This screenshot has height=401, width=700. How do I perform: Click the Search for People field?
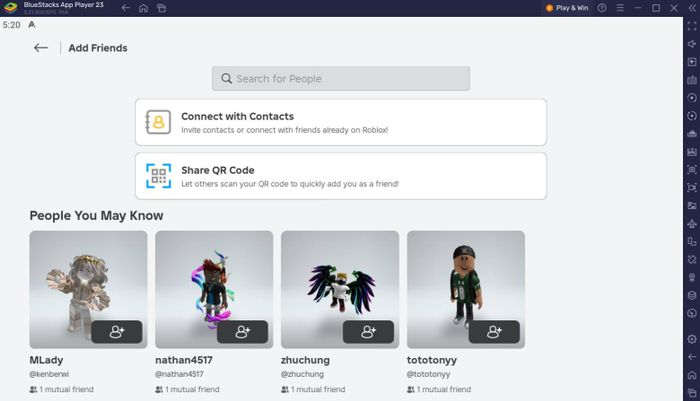click(x=341, y=79)
